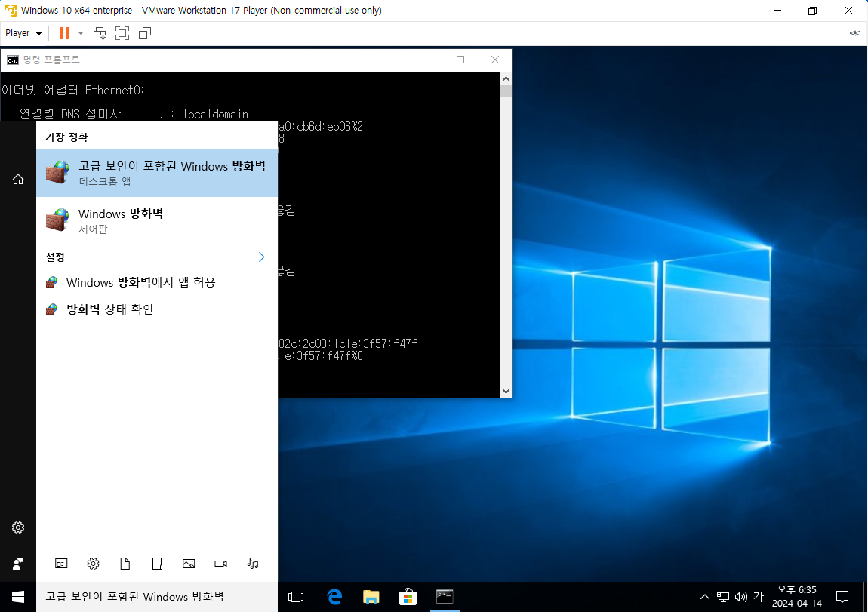Go to Home in the search panel

pyautogui.click(x=17, y=180)
